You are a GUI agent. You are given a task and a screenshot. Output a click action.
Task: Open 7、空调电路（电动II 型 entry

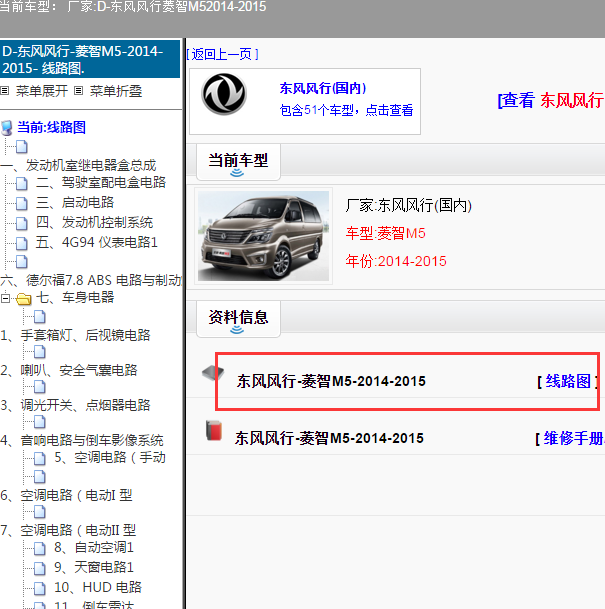point(68,530)
